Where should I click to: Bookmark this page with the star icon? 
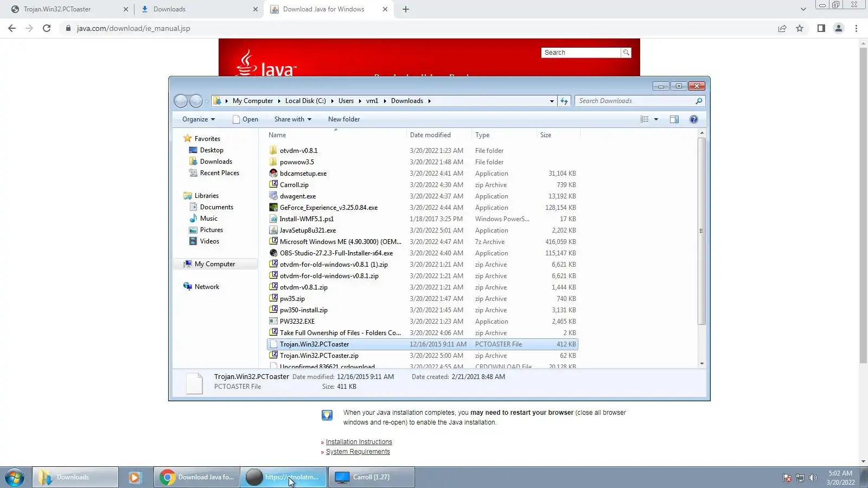click(800, 28)
